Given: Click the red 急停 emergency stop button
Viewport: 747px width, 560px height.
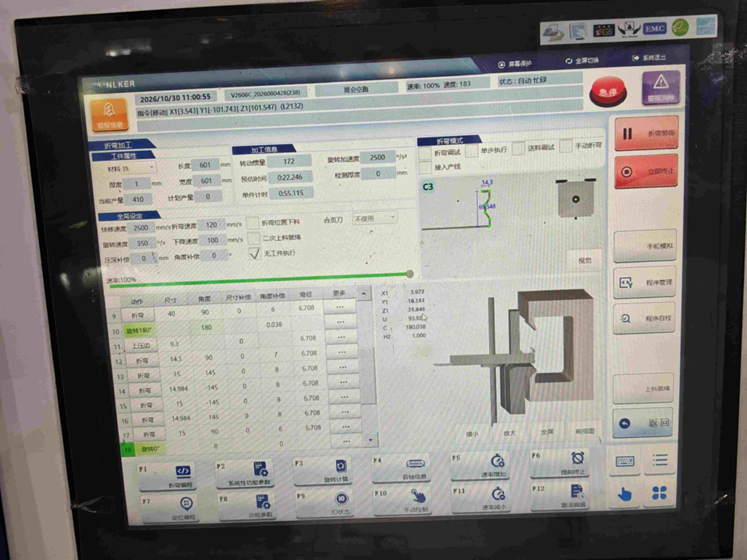Looking at the screenshot, I should tap(608, 92).
